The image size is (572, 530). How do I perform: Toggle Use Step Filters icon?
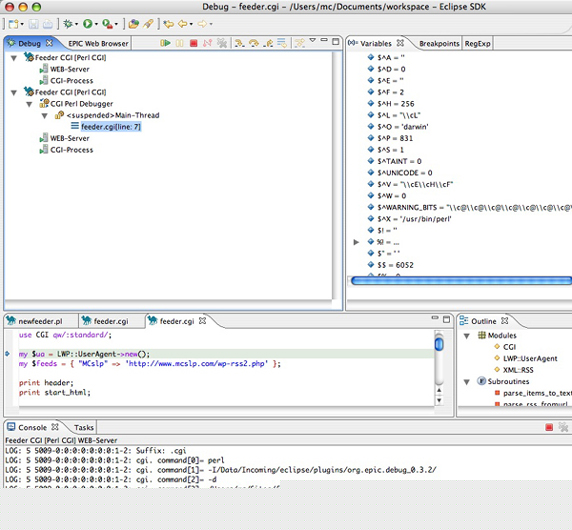pos(299,43)
